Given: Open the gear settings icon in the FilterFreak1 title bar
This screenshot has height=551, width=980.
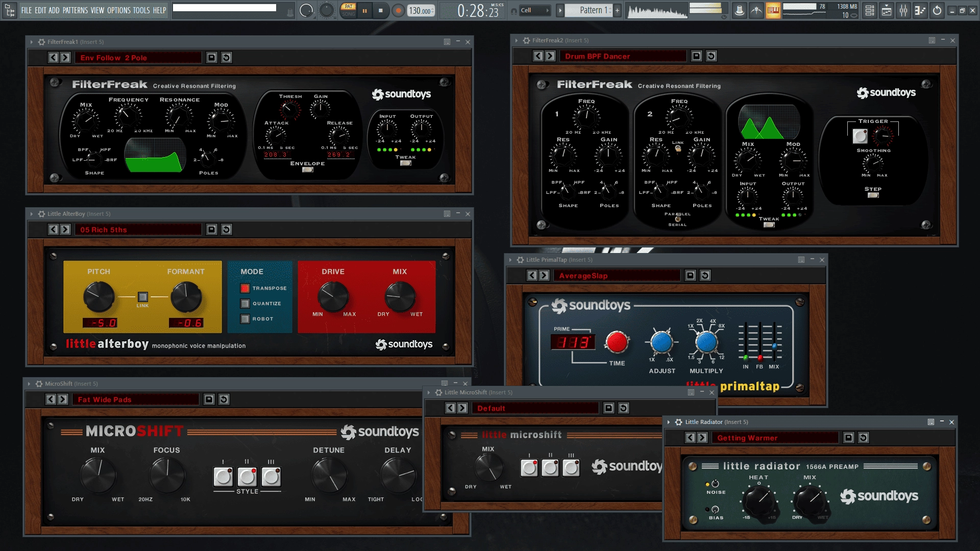Looking at the screenshot, I should pyautogui.click(x=42, y=42).
